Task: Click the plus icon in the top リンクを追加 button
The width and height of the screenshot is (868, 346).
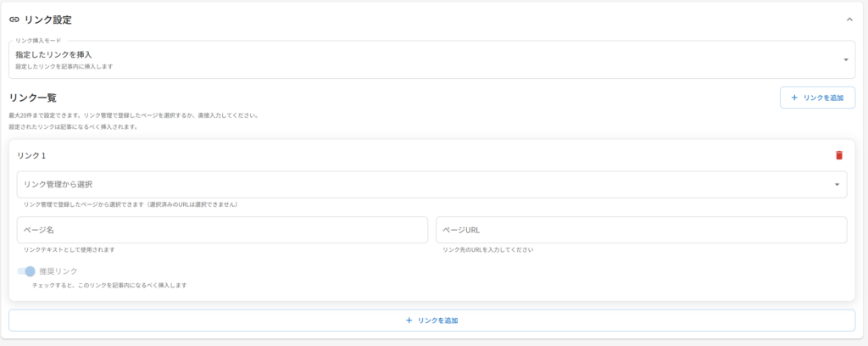Action: [794, 98]
